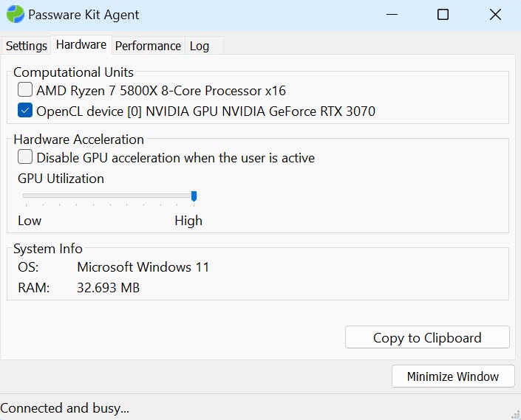Click the 'GPU Utilization' label
521x420 pixels.
[x=61, y=179]
